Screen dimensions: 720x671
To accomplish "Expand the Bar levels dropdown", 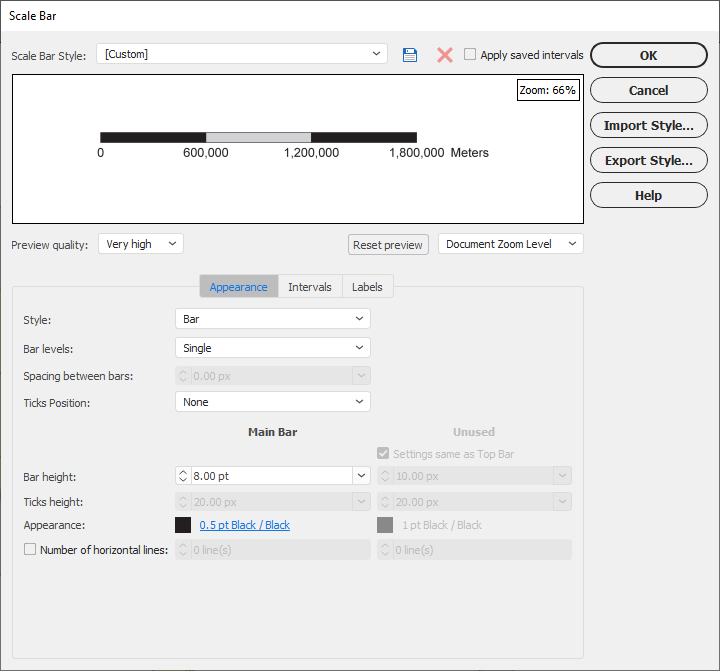I will coord(272,348).
